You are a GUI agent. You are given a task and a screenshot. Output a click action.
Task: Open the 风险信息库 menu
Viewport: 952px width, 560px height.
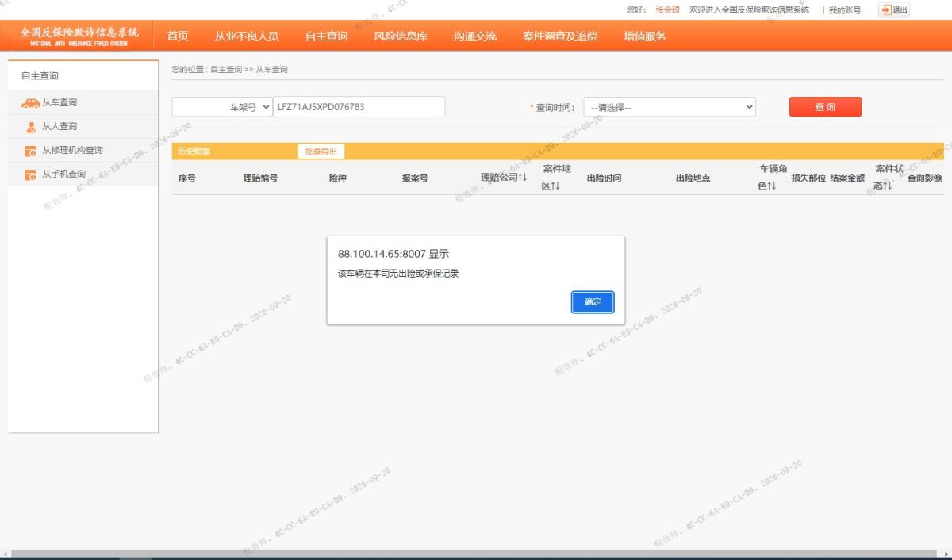pyautogui.click(x=401, y=36)
